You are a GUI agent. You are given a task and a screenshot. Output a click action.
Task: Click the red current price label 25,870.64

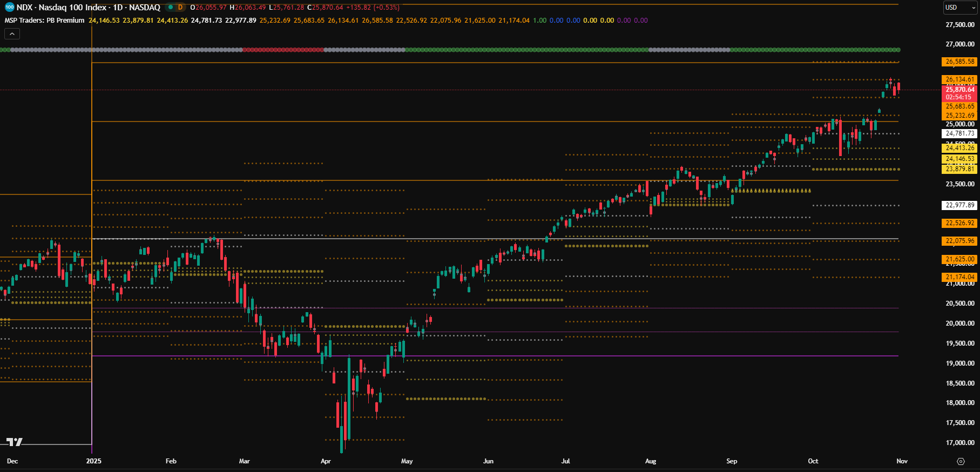click(x=960, y=90)
